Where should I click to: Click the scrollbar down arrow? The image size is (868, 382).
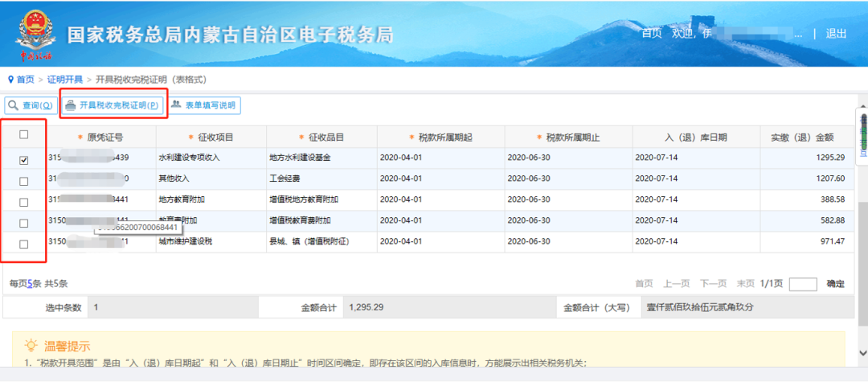[x=862, y=353]
